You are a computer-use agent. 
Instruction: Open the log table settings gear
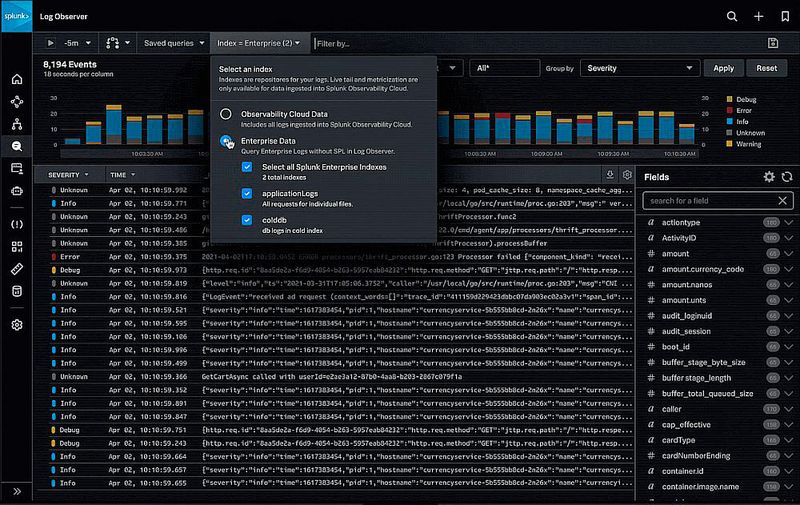point(627,175)
